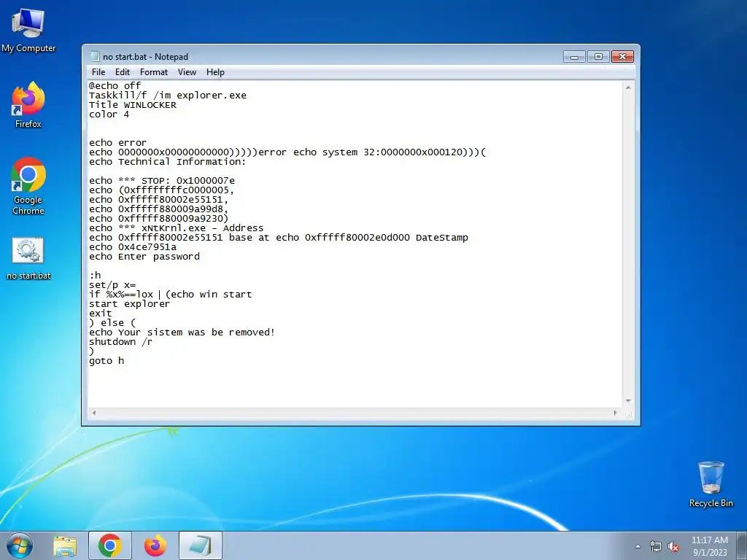This screenshot has height=560, width=747.
Task: Click the 'echo error' line
Action: pos(117,142)
